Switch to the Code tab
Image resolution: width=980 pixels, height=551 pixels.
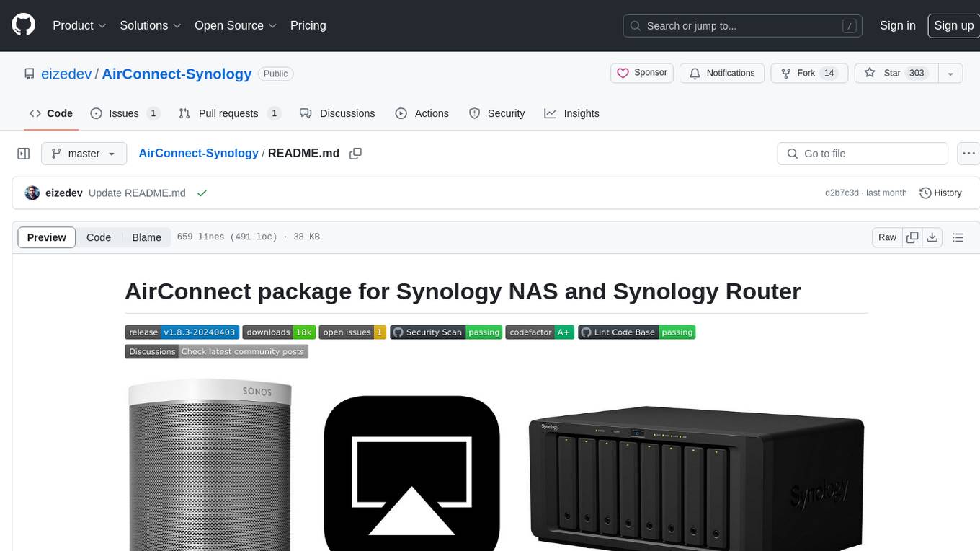50,113
